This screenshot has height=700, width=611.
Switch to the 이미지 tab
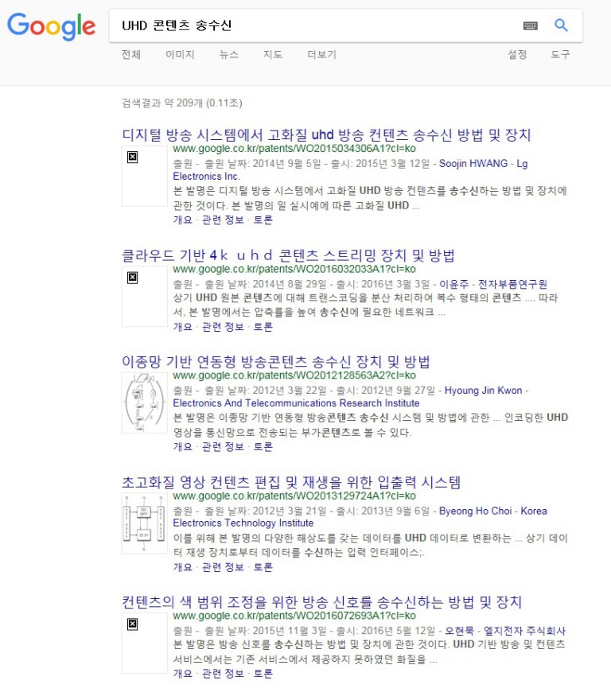coord(180,54)
